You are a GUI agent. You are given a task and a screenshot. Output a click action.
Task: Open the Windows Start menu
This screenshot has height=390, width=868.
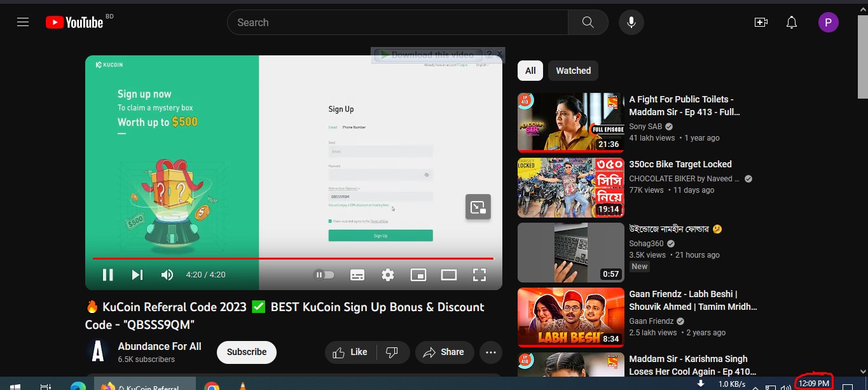click(x=15, y=386)
